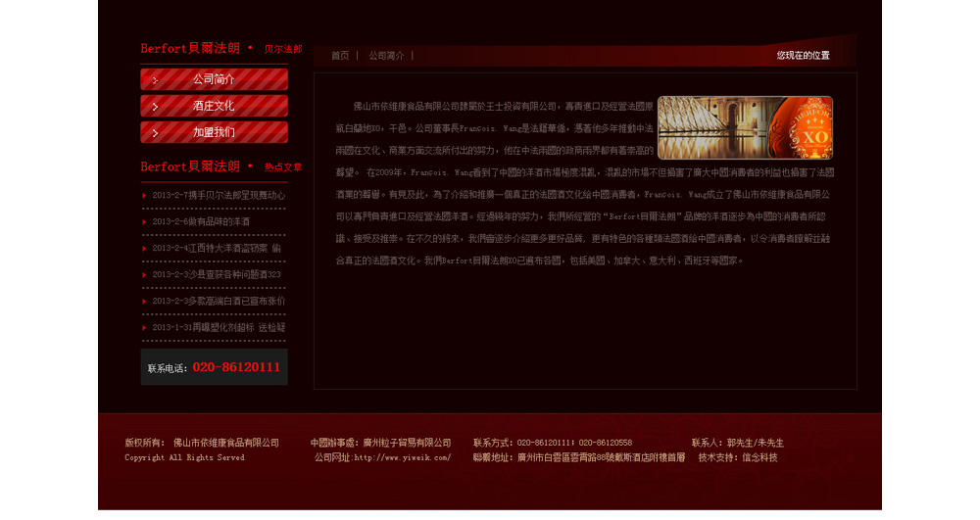
Task: Click the website link http://www.yiweik.com/
Action: pyautogui.click(x=402, y=457)
